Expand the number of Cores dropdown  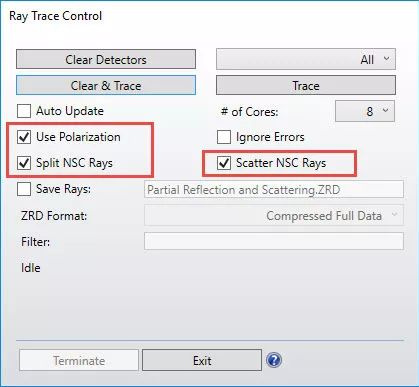(365, 111)
